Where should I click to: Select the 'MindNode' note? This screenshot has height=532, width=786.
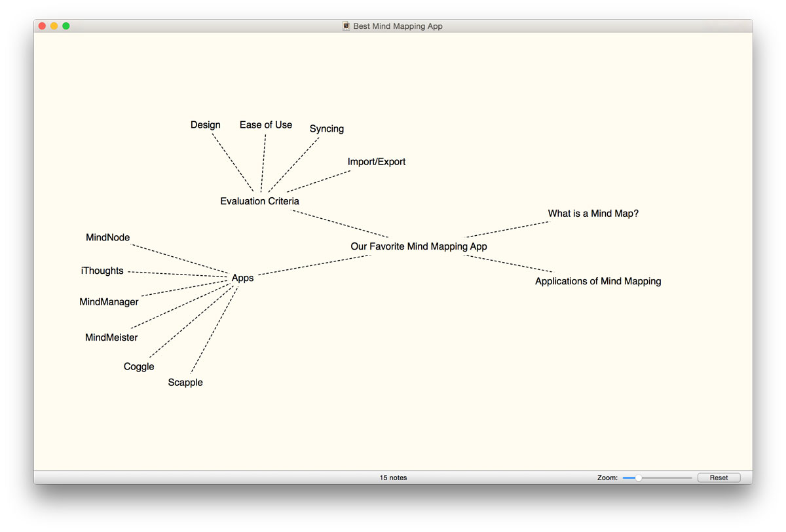click(108, 238)
